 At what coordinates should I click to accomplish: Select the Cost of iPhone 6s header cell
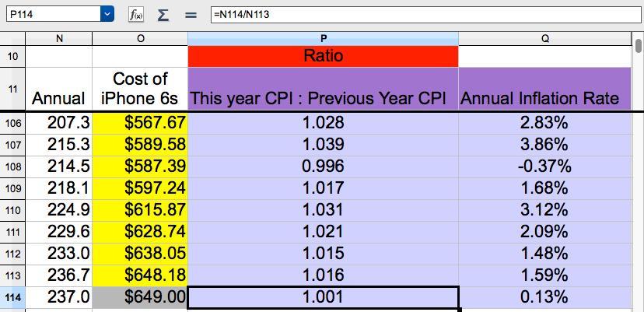point(140,89)
